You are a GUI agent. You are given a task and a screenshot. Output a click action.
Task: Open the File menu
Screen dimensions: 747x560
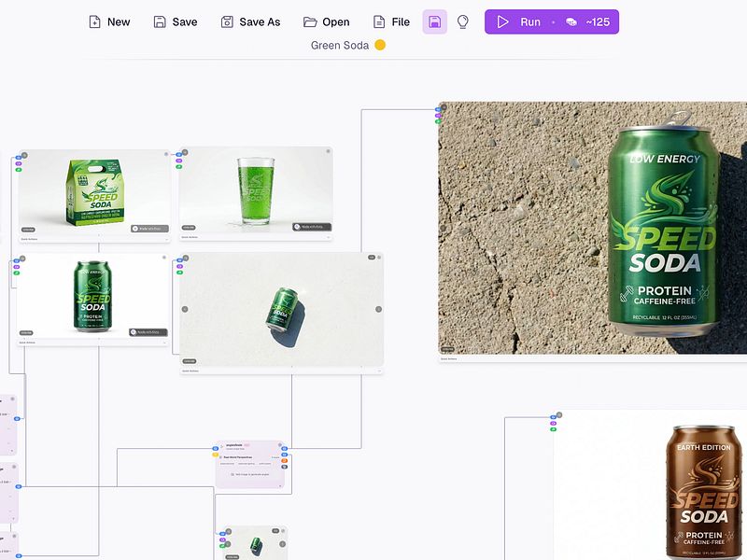click(391, 21)
